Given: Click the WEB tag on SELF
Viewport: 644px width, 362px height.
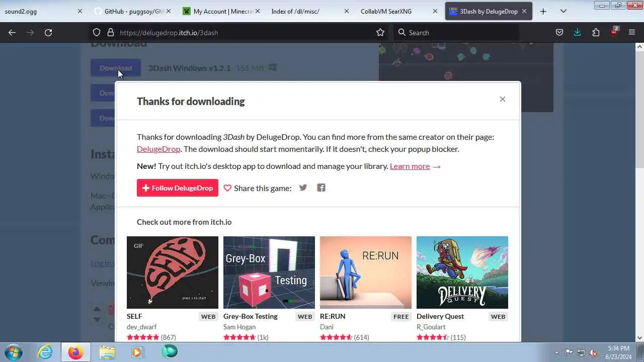Looking at the screenshot, I should click(x=208, y=317).
